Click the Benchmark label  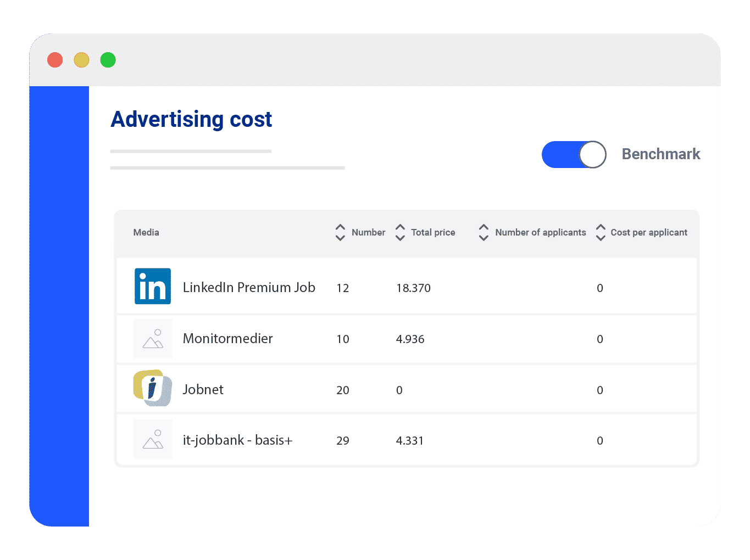click(661, 154)
